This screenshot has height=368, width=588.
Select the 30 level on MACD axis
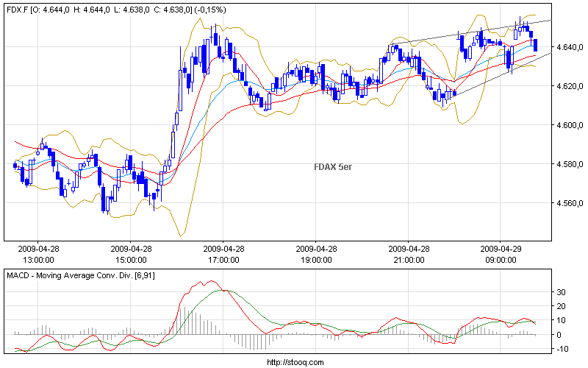pos(561,292)
